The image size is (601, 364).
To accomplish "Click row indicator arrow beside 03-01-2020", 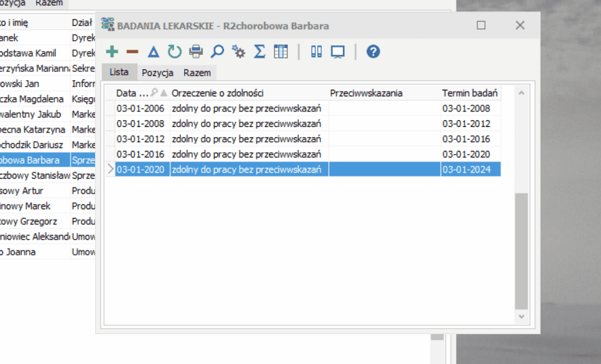I will tap(110, 169).
